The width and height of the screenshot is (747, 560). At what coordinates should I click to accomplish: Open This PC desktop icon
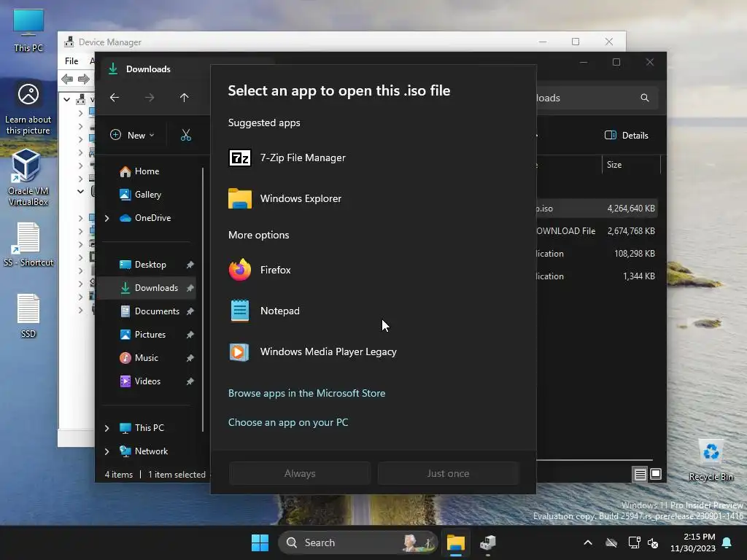28,30
